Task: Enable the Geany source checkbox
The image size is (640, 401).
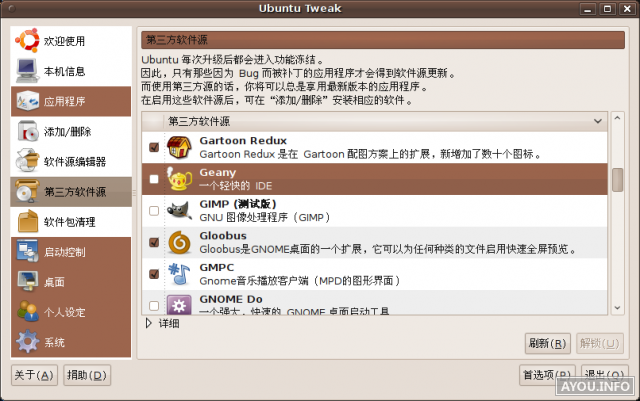Action: click(154, 179)
